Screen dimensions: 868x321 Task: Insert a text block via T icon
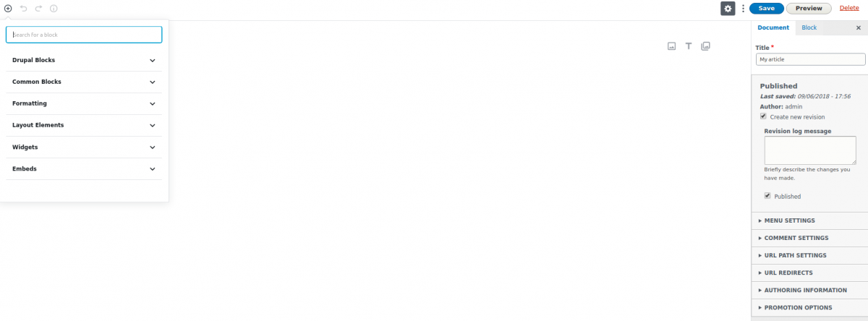point(689,46)
